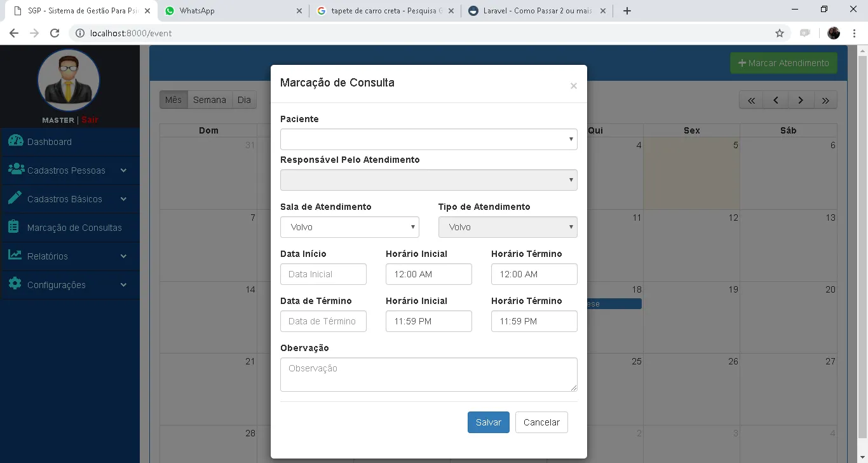Open the Sala de Atendimento dropdown
This screenshot has height=463, width=868.
[x=349, y=227]
